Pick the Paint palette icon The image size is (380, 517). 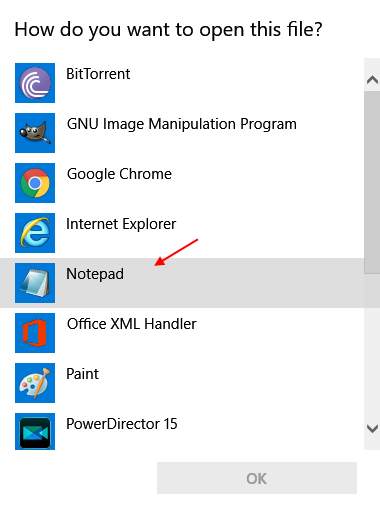click(35, 383)
